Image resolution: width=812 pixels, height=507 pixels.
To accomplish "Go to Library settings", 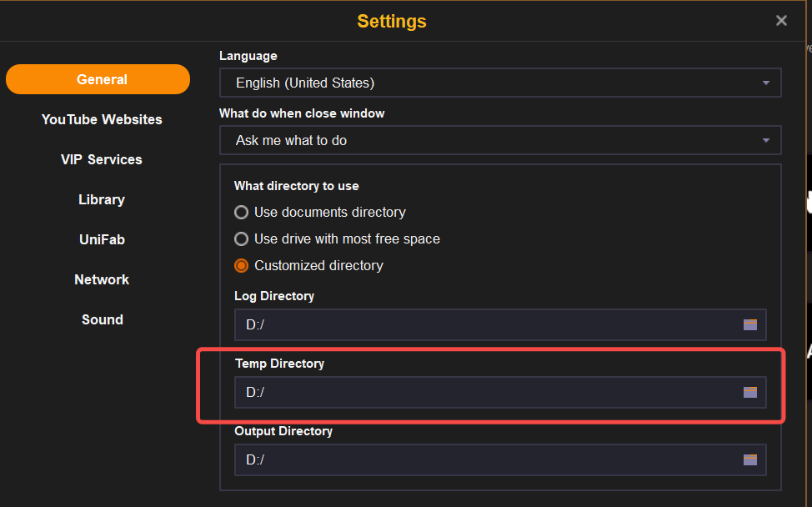I will 102,199.
